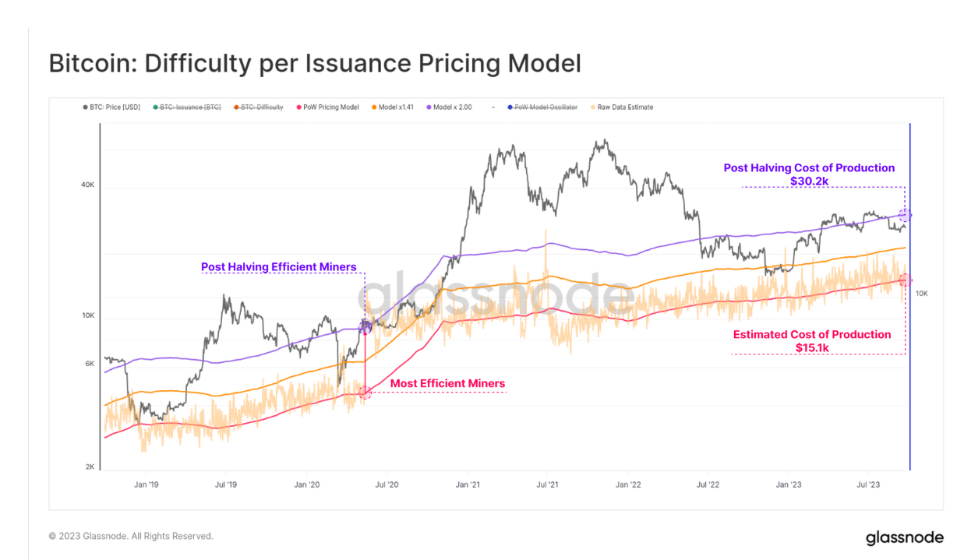Click the purple marker at Post Halving Efficient Miners
Screen dimensions: 957x560
(365, 326)
